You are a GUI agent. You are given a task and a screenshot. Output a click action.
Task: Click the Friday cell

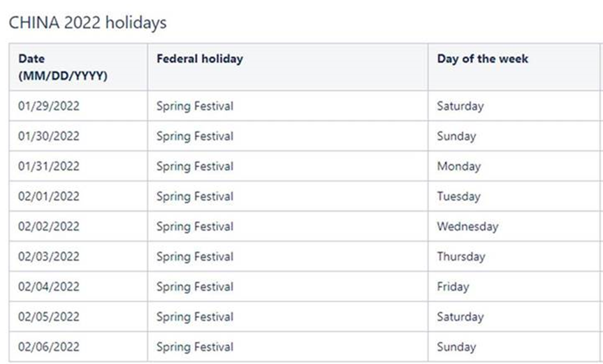453,286
